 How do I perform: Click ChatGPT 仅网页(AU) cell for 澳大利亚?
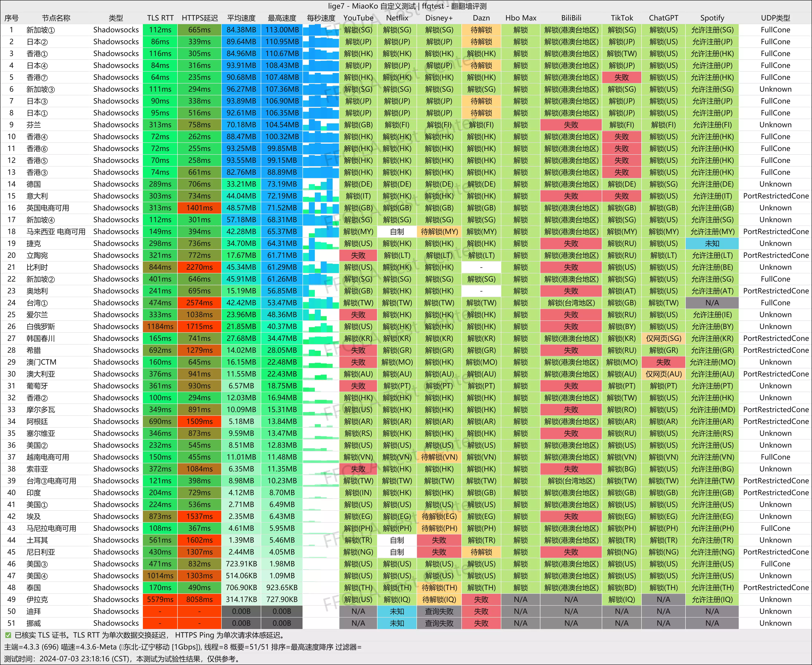click(x=663, y=374)
